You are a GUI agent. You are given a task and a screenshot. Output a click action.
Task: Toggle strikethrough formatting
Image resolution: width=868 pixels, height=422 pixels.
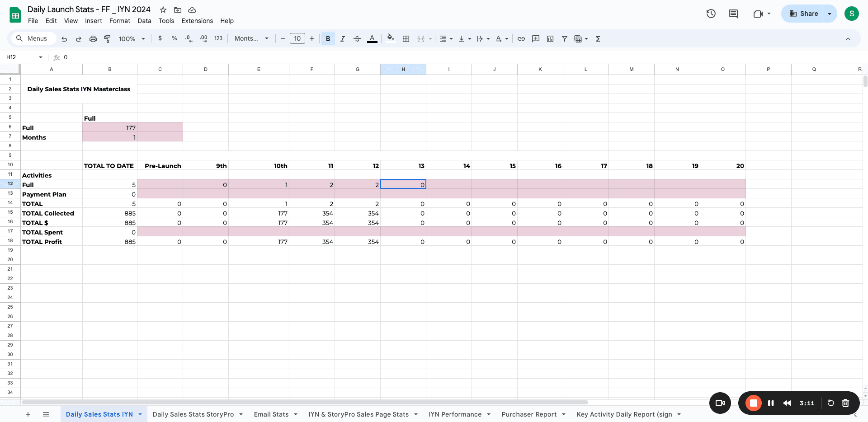click(x=357, y=39)
